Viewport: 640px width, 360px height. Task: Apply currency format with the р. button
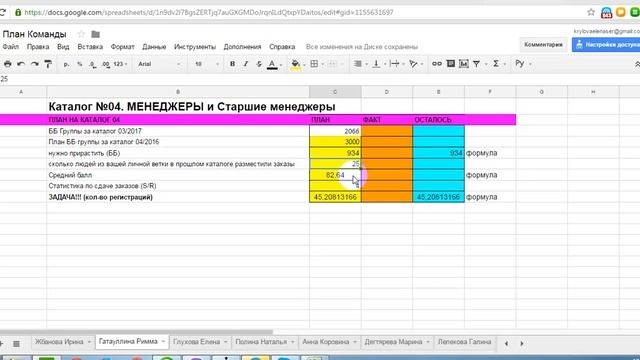point(66,64)
